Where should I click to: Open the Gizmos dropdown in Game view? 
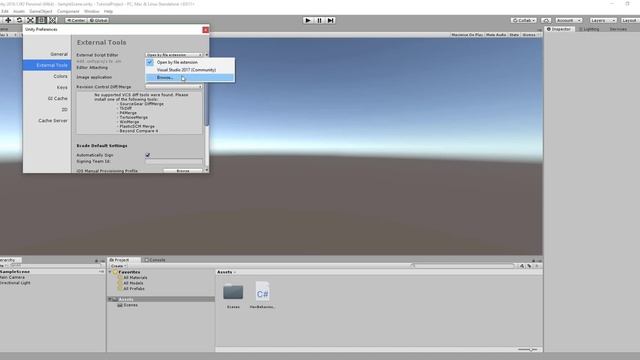531,35
